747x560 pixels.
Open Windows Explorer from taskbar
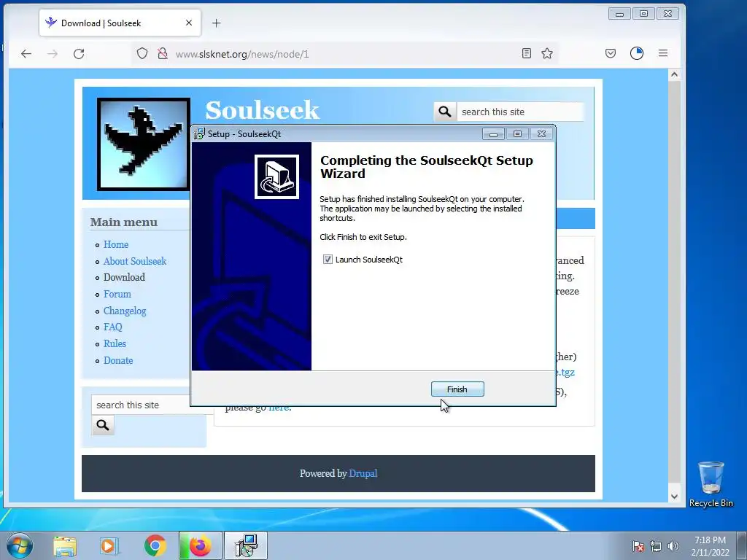click(65, 545)
